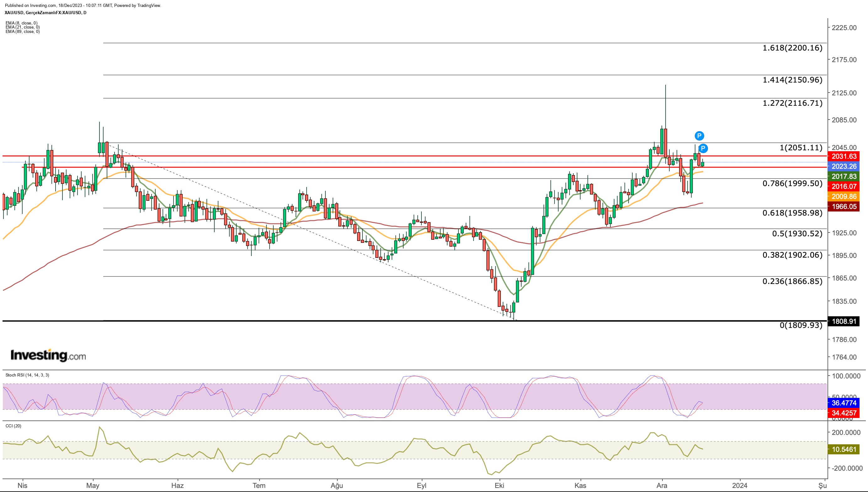
Task: Click the 1.618(2200.16) Fibonacci level label
Action: (792, 48)
